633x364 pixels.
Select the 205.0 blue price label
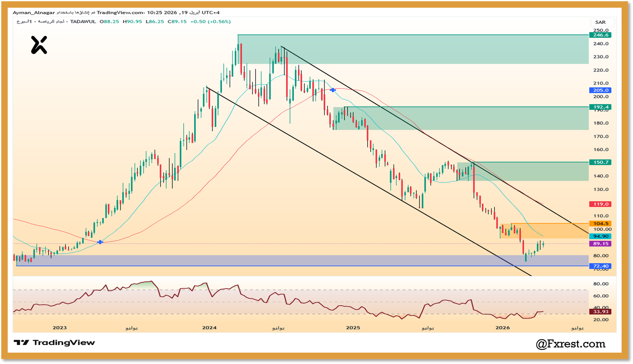click(600, 90)
